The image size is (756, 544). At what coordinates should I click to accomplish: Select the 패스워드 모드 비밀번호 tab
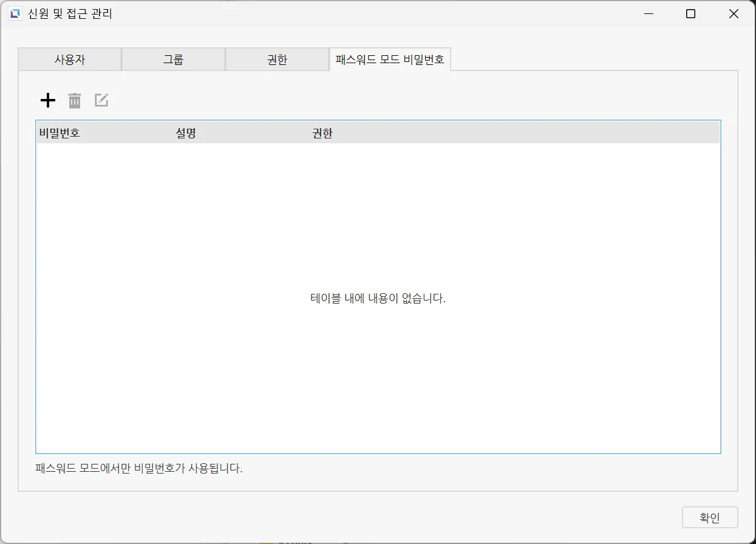(x=390, y=59)
